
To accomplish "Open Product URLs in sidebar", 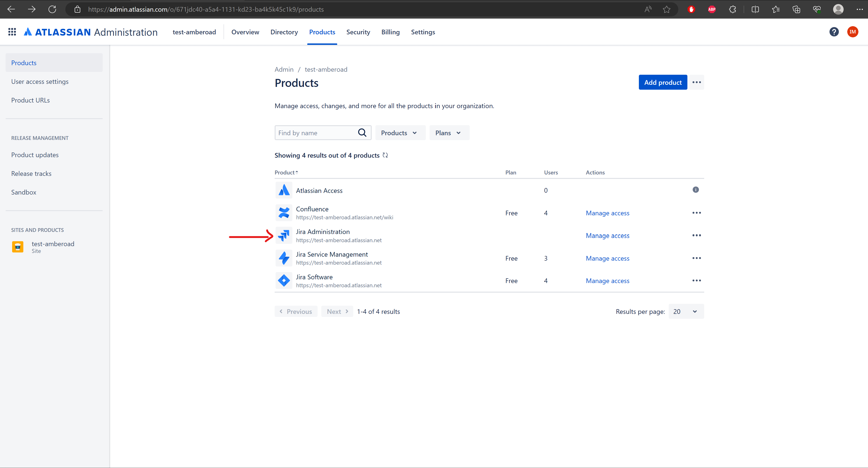I will click(x=30, y=100).
